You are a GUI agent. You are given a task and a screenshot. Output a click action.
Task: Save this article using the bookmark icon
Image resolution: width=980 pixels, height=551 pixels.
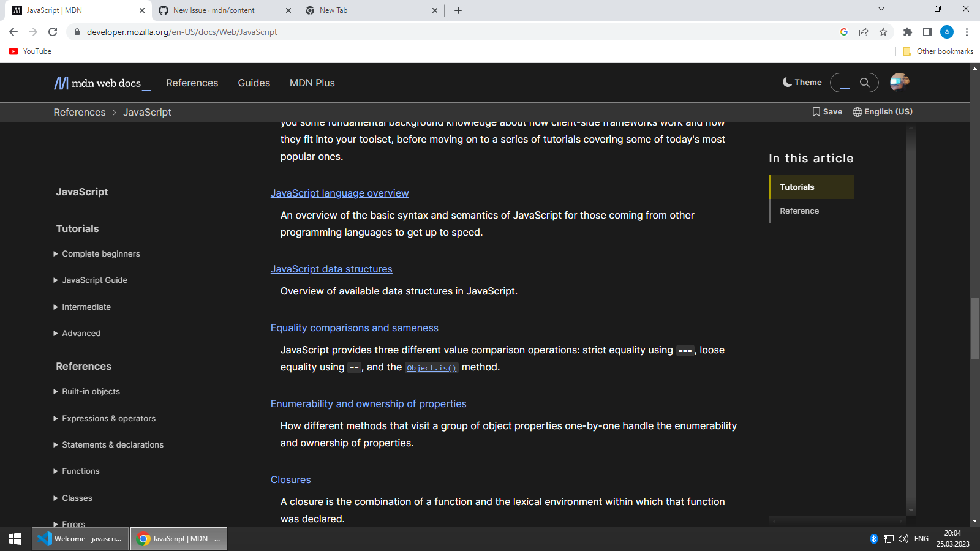click(816, 111)
